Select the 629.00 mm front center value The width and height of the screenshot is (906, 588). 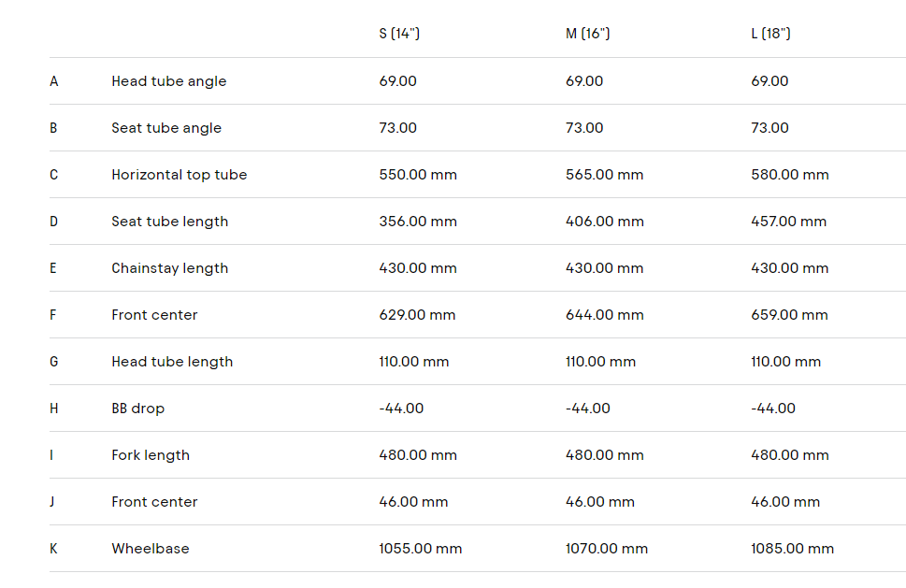(417, 315)
